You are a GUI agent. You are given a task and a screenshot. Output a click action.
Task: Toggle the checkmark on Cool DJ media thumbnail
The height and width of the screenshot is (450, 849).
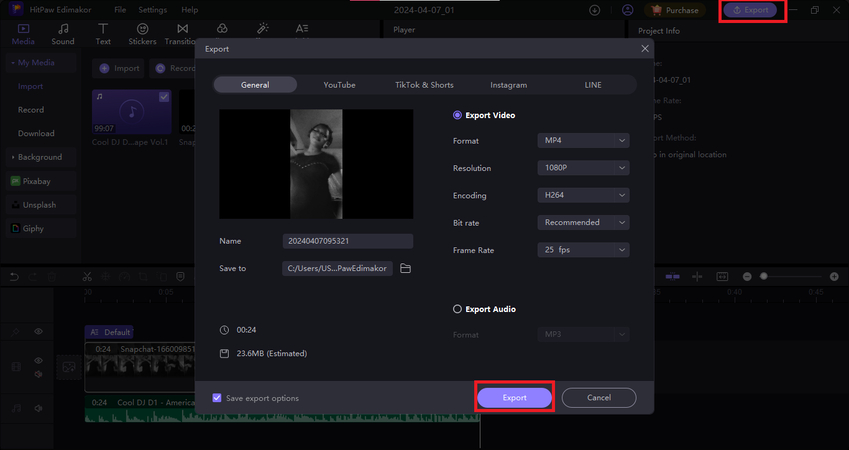click(x=164, y=97)
